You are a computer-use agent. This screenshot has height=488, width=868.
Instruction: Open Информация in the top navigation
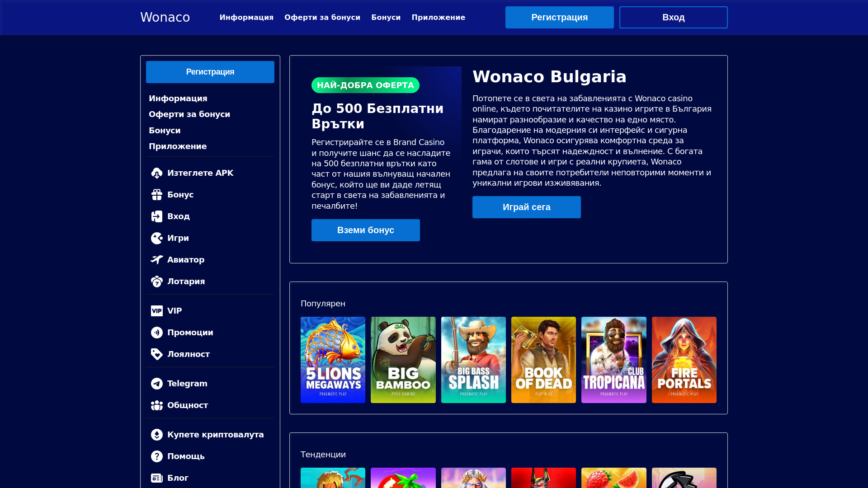(x=246, y=17)
